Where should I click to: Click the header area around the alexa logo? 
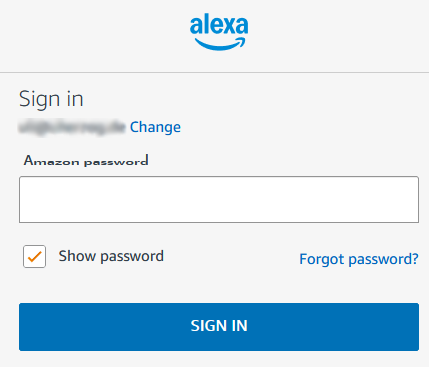[214, 36]
